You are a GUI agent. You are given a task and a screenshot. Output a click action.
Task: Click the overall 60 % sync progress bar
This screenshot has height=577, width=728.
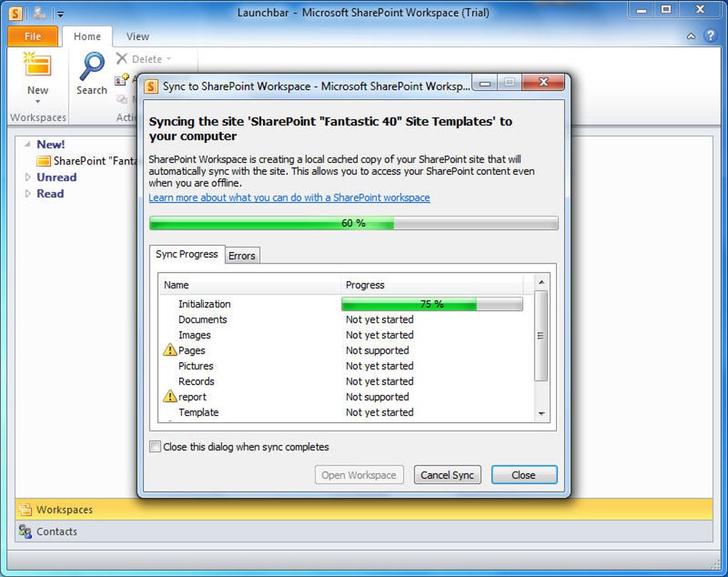tap(354, 223)
